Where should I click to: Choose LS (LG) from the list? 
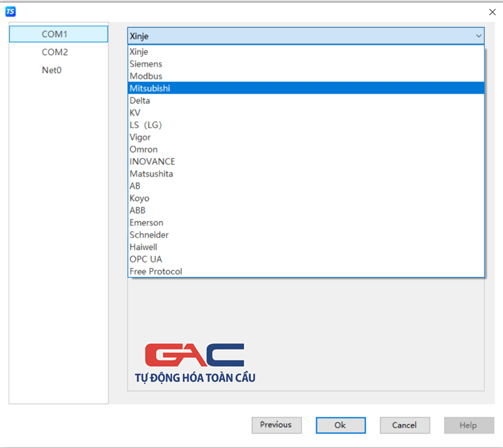pos(306,125)
